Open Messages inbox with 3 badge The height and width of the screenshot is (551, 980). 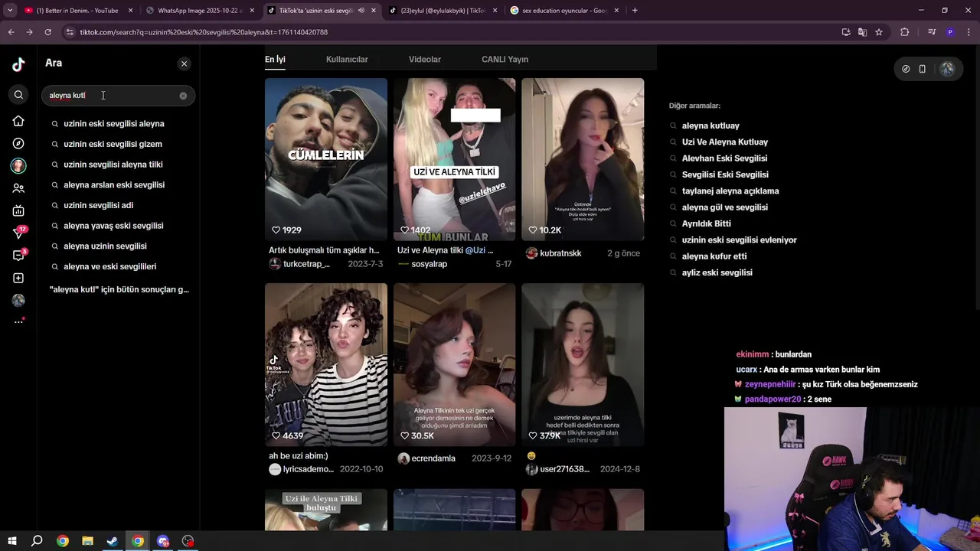[x=19, y=255]
